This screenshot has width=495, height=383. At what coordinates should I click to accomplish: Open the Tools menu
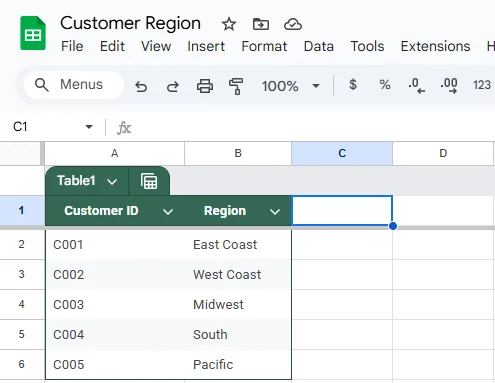point(367,46)
